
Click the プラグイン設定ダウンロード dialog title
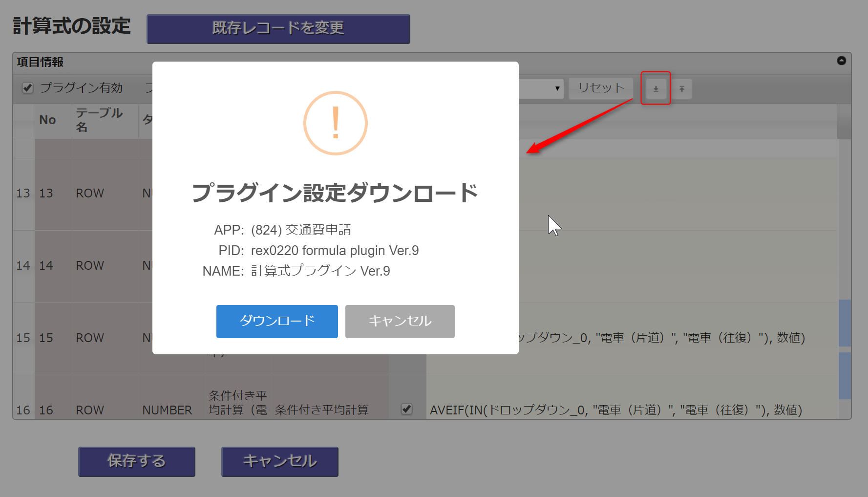tap(335, 193)
